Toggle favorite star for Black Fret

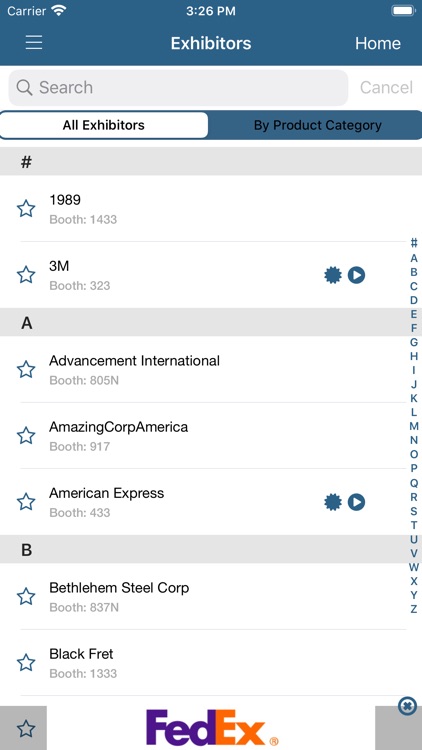(x=26, y=662)
